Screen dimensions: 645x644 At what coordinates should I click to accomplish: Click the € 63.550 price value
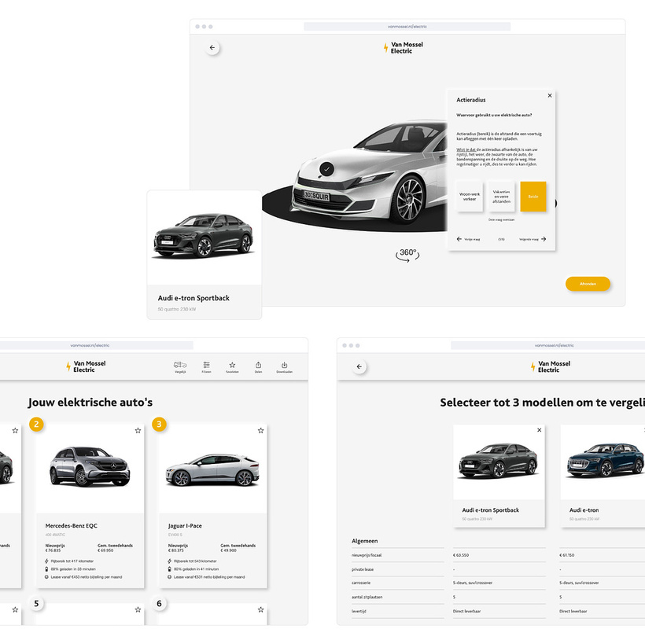(x=461, y=555)
